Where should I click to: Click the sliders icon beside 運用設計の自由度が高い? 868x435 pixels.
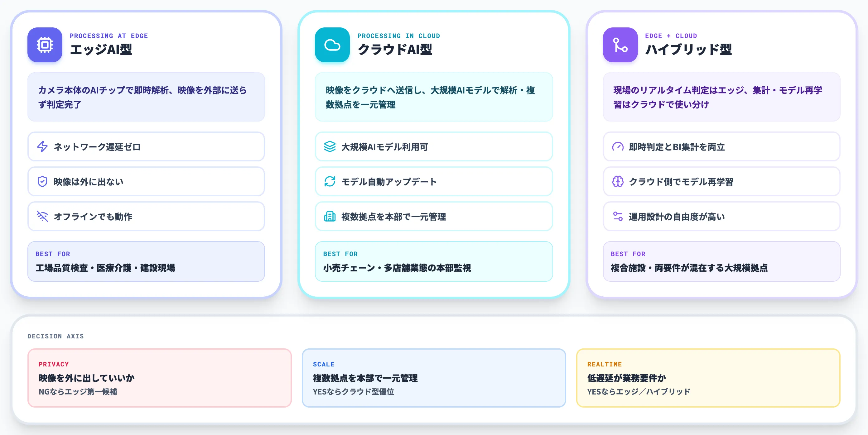pos(618,216)
